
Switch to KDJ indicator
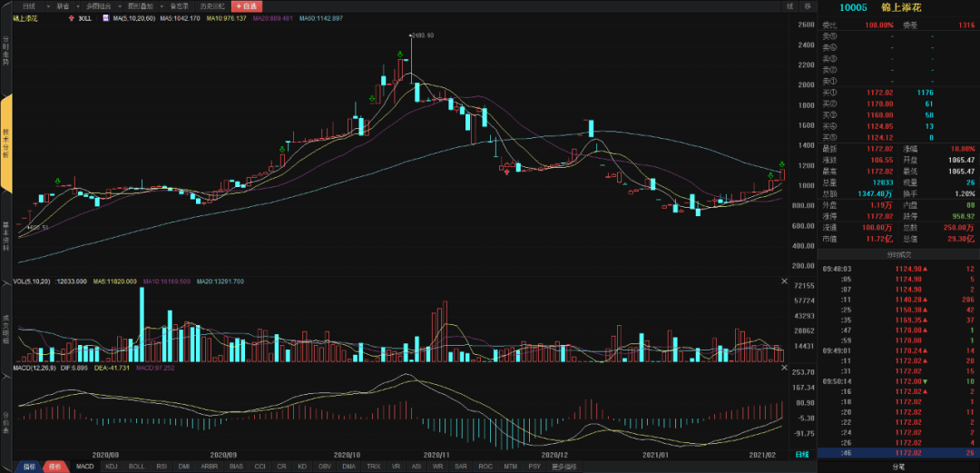112,467
